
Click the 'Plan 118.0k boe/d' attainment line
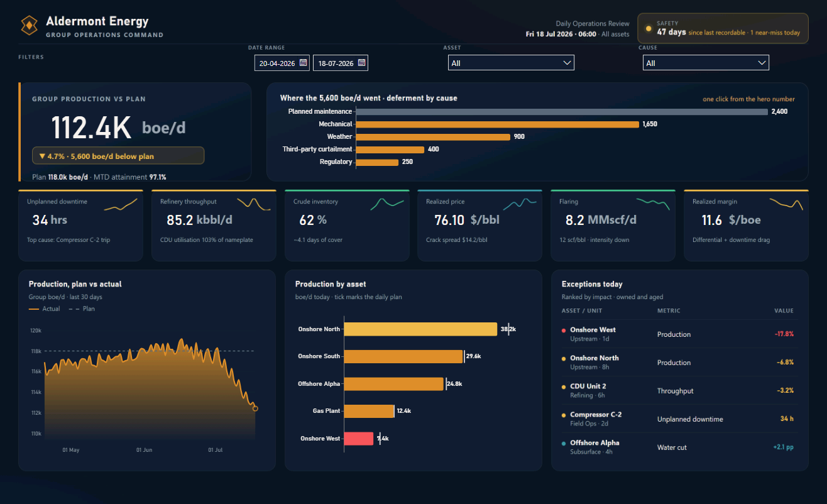click(x=99, y=177)
